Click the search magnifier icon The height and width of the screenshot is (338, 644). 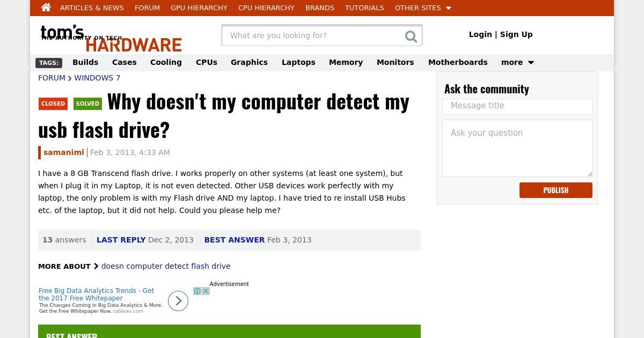tap(411, 36)
